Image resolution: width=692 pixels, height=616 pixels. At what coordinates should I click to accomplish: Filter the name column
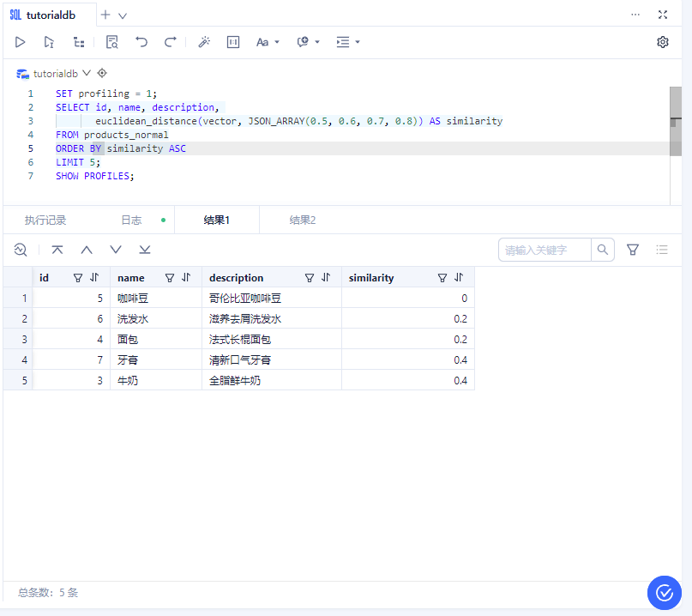[x=170, y=278]
